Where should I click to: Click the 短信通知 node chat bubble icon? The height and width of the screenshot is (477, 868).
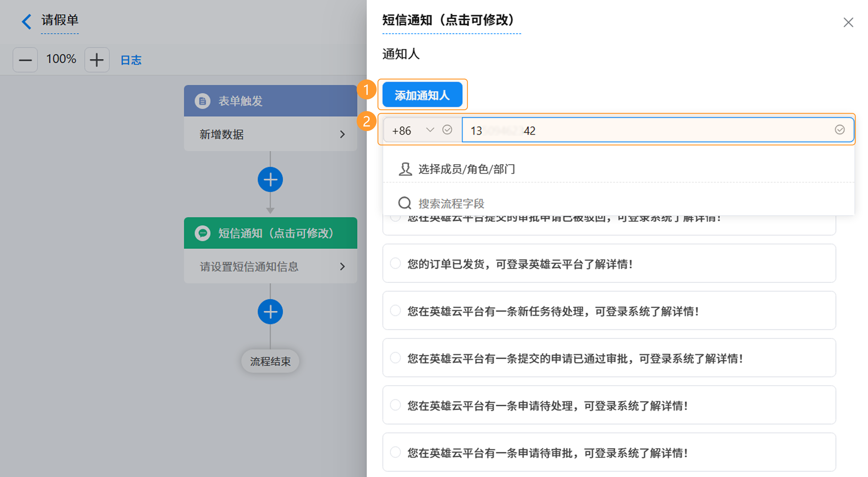pos(203,233)
